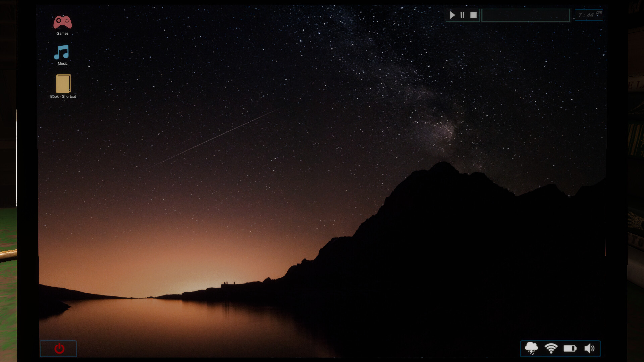This screenshot has height=362, width=644.
Task: Stop playback with the stop button
Action: click(473, 15)
